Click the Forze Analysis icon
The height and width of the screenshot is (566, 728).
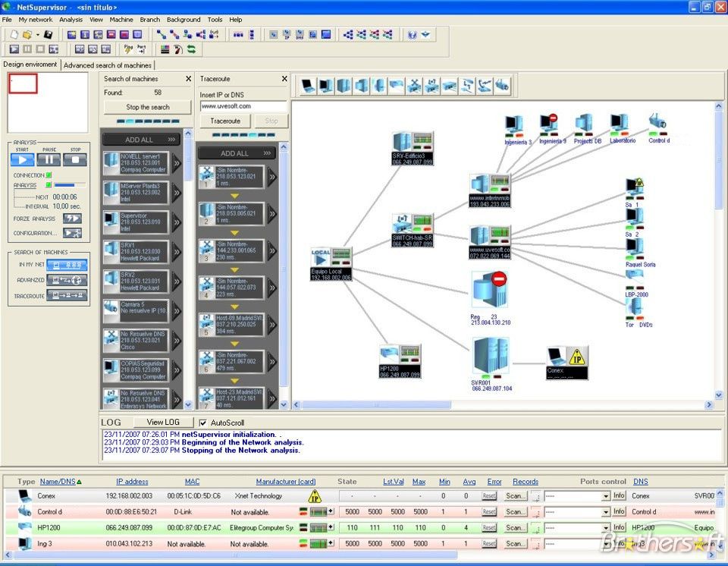point(72,219)
